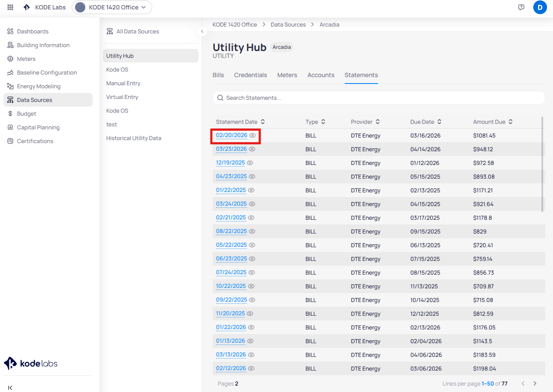Preview statement 01/22/2025 with eye icon
The image size is (553, 392).
pos(251,190)
